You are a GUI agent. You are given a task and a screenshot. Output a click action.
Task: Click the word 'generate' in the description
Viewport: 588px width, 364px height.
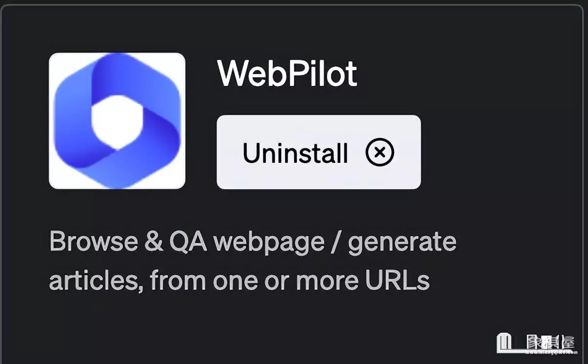402,243
